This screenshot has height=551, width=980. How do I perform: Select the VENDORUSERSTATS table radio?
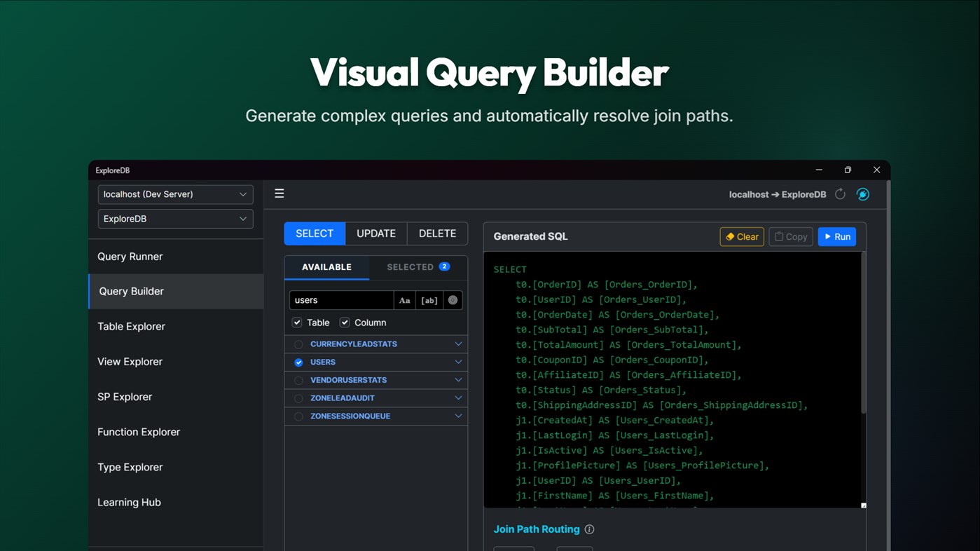coord(298,380)
